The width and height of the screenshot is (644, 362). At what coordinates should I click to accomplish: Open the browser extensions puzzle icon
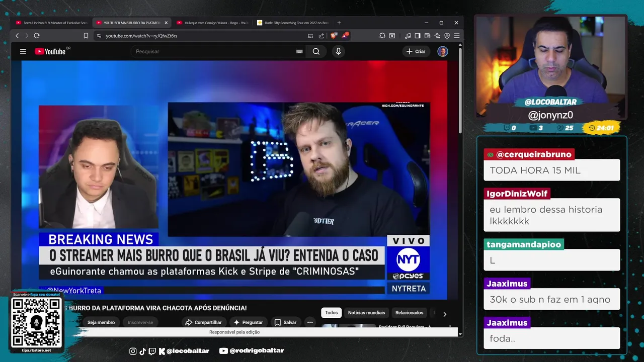(x=382, y=36)
